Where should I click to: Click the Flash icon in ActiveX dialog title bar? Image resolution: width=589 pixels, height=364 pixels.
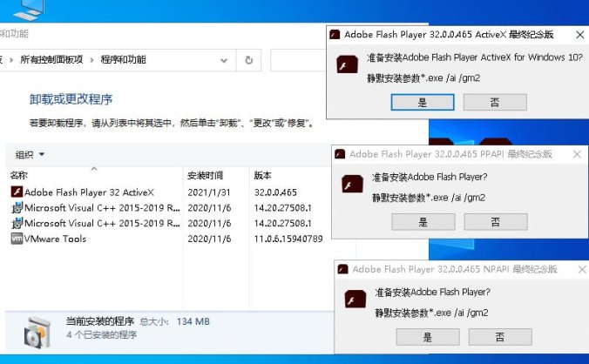[335, 35]
